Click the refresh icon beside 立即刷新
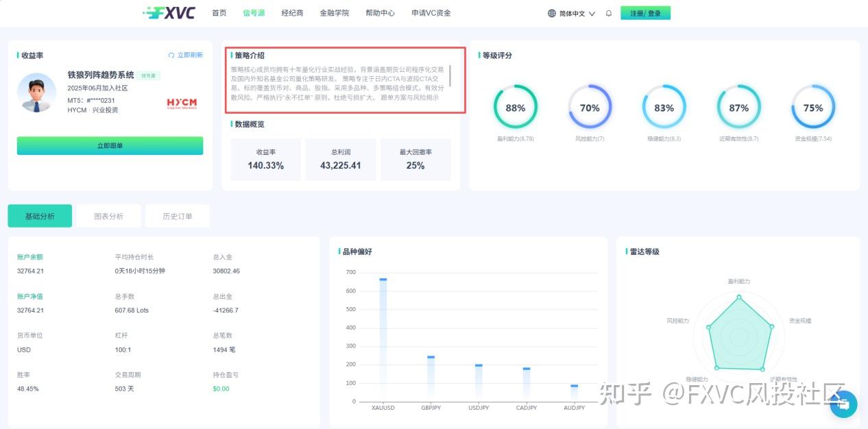The height and width of the screenshot is (429, 868). pos(171,55)
